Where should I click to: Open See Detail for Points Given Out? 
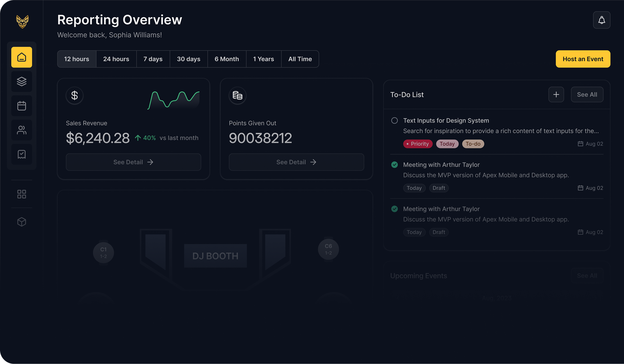[296, 162]
